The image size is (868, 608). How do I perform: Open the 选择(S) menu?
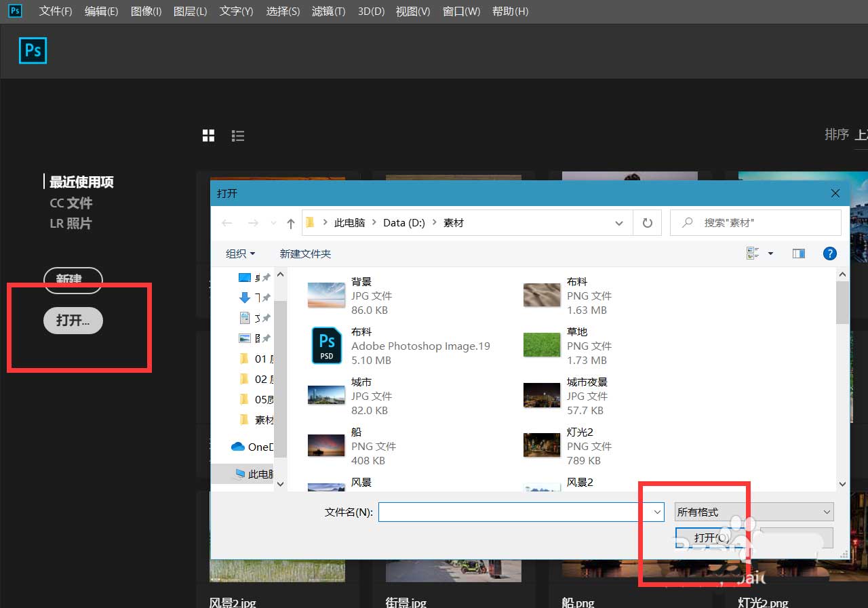pos(283,12)
